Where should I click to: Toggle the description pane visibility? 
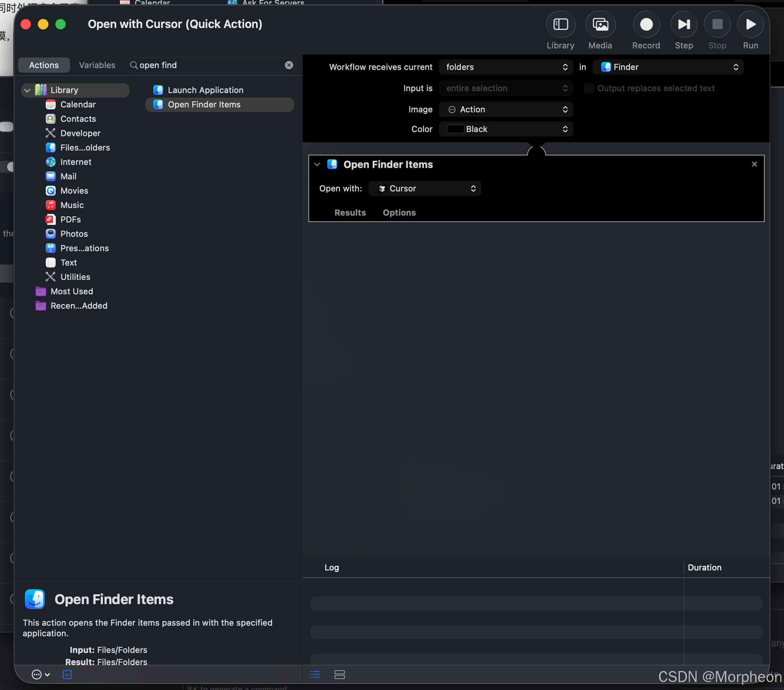pos(67,674)
